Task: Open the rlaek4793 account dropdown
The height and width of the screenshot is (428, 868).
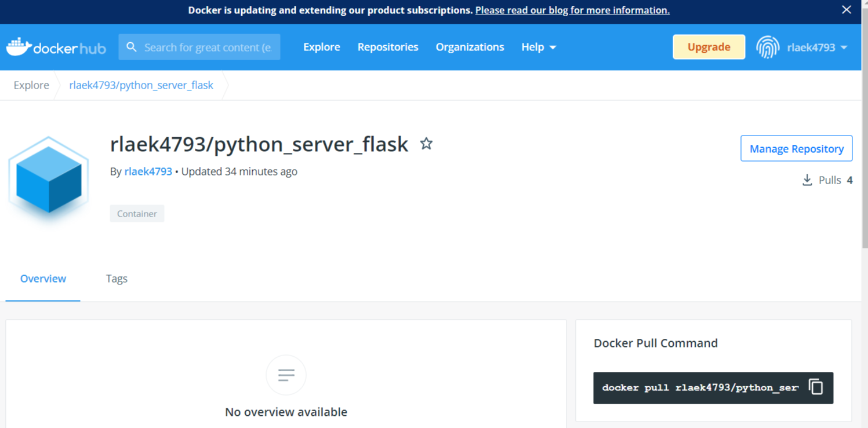Action: point(816,47)
